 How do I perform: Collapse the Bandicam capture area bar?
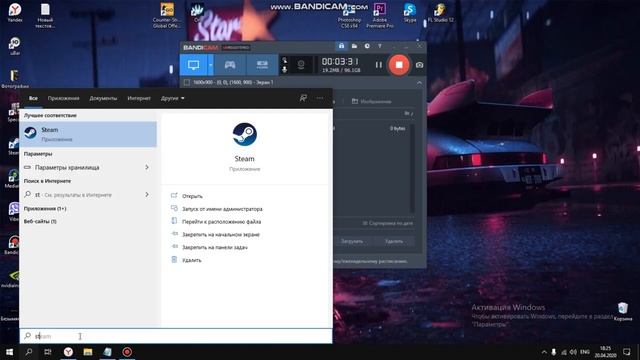coord(419,82)
